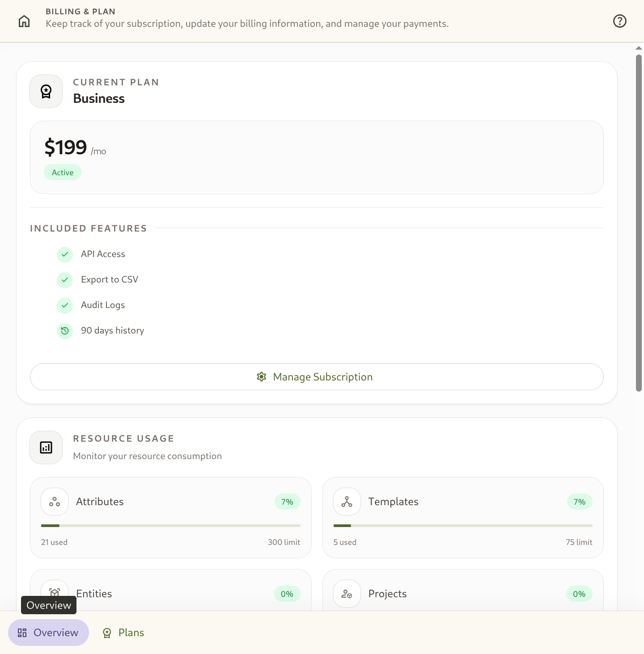Image resolution: width=644 pixels, height=654 pixels.
Task: Click the 75 limit value
Action: click(579, 542)
